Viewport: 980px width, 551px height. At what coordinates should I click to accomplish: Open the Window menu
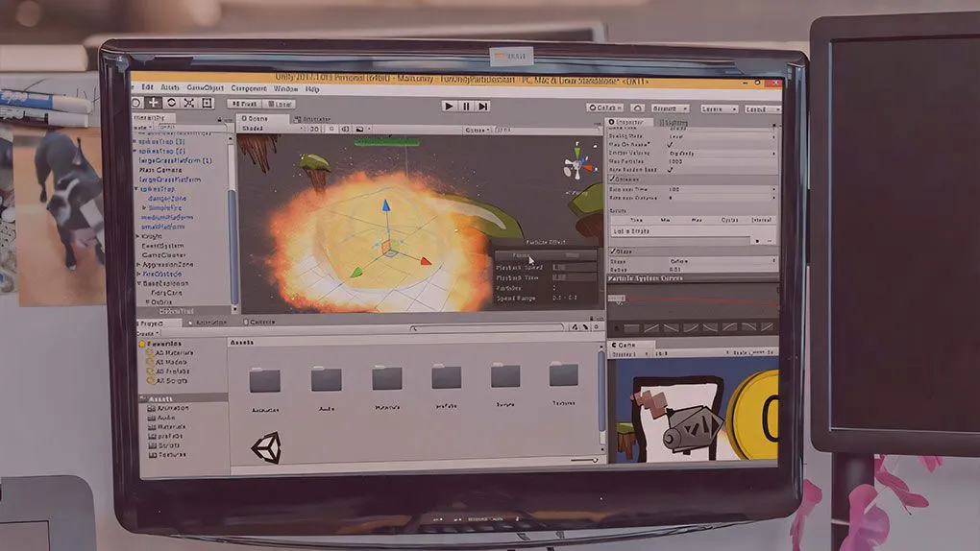pyautogui.click(x=285, y=88)
